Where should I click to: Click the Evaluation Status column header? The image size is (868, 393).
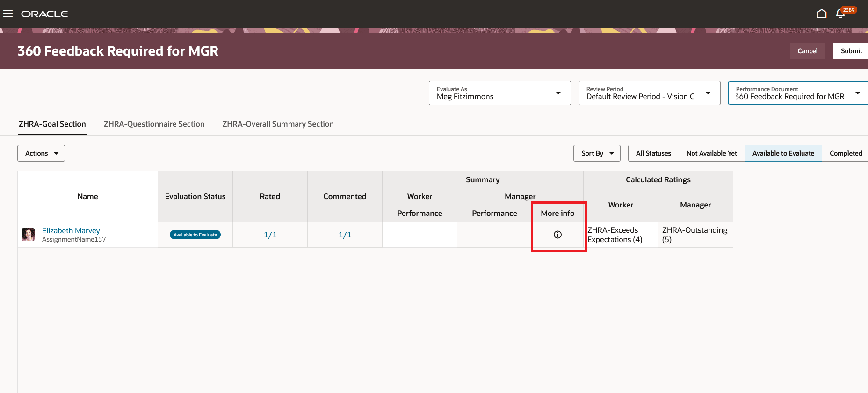coord(195,196)
